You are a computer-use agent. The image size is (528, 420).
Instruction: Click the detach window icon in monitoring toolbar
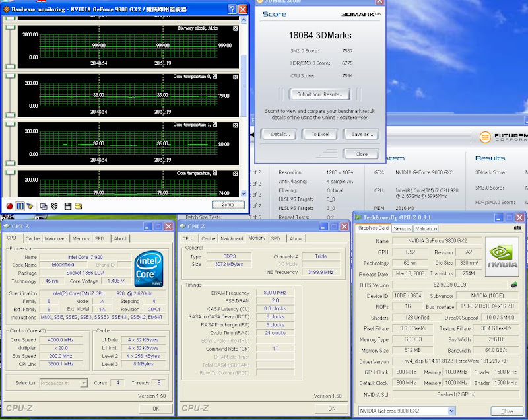point(43,206)
